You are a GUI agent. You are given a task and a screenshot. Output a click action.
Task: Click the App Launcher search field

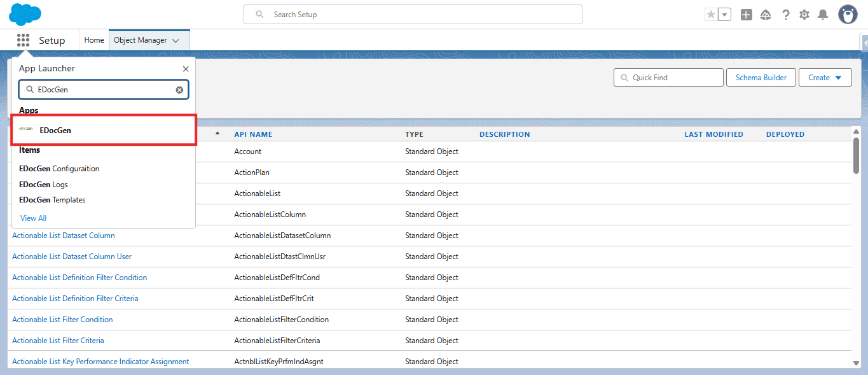[x=104, y=90]
